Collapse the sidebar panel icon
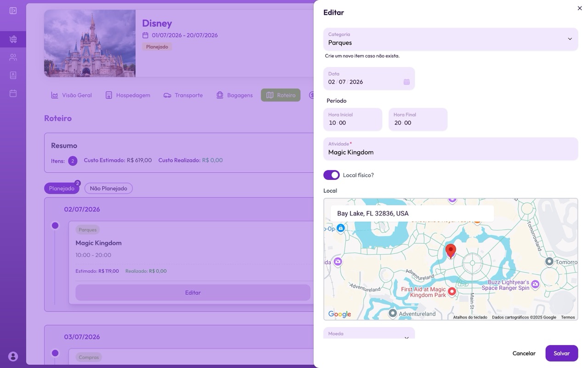This screenshot has width=588, height=368. [x=13, y=11]
